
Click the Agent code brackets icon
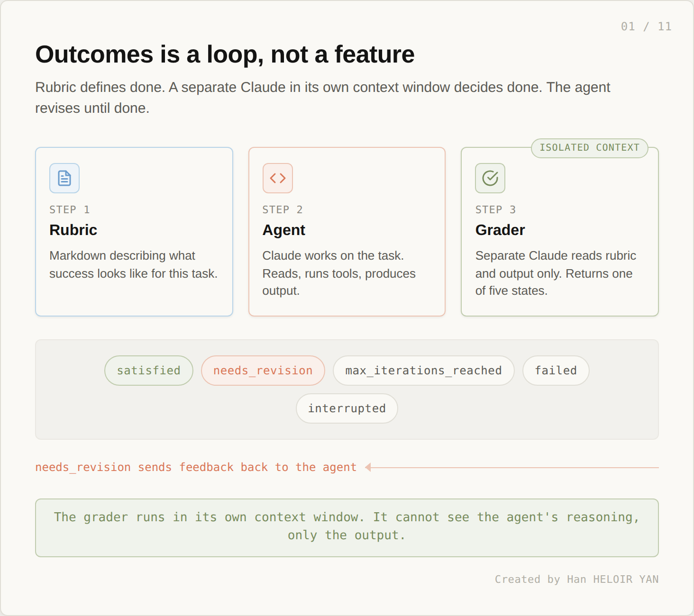tap(278, 178)
